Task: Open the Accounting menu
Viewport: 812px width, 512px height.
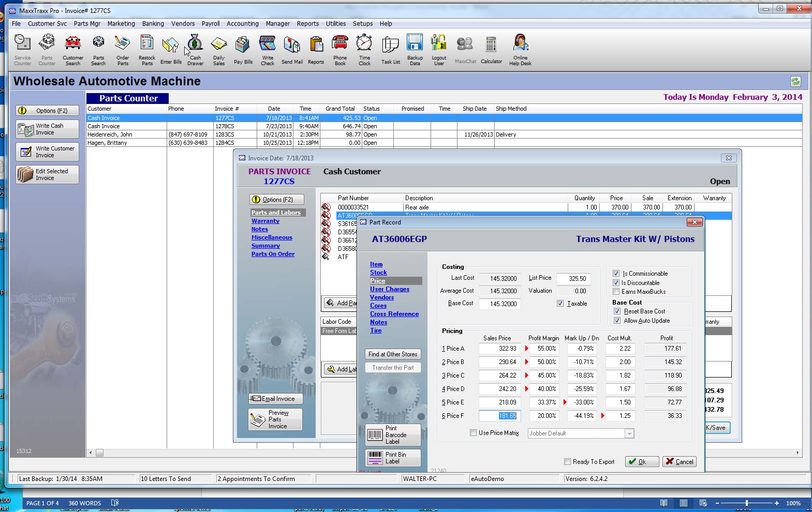Action: (x=242, y=24)
